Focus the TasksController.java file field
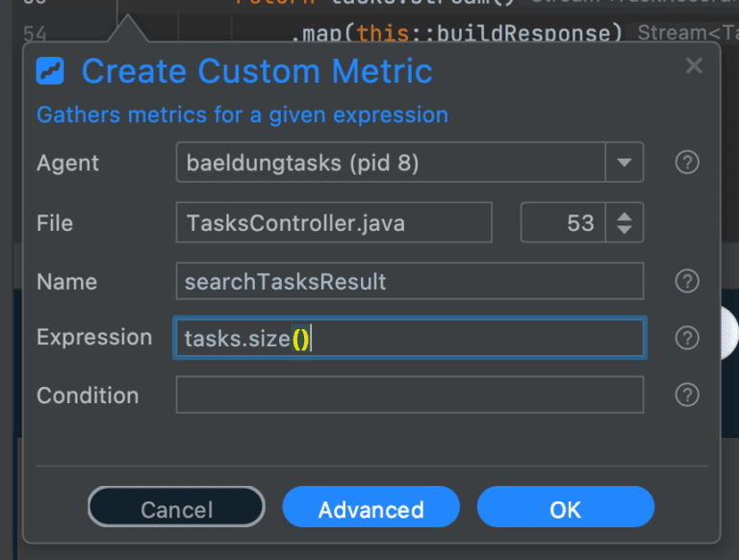739x560 pixels. coord(334,223)
